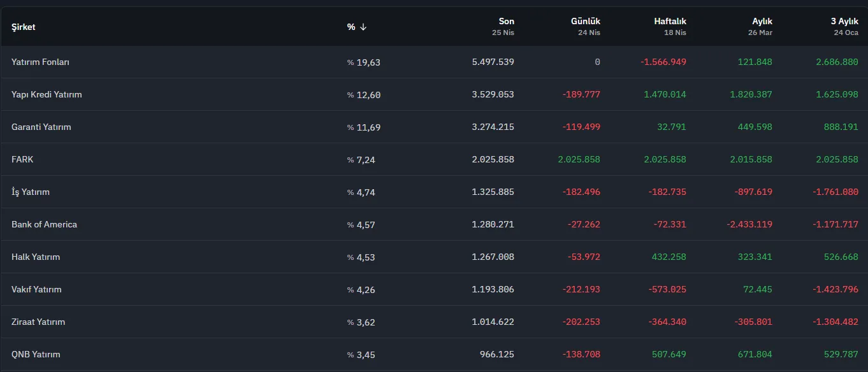Image resolution: width=868 pixels, height=372 pixels.
Task: Sort by the Haftalık column header
Action: pyautogui.click(x=670, y=22)
